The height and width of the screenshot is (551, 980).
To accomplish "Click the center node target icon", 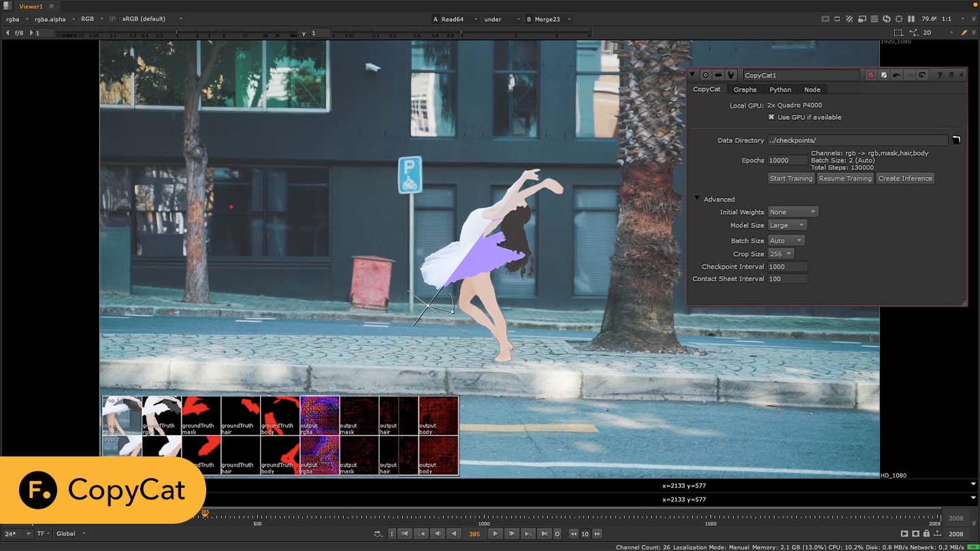I will tap(706, 75).
